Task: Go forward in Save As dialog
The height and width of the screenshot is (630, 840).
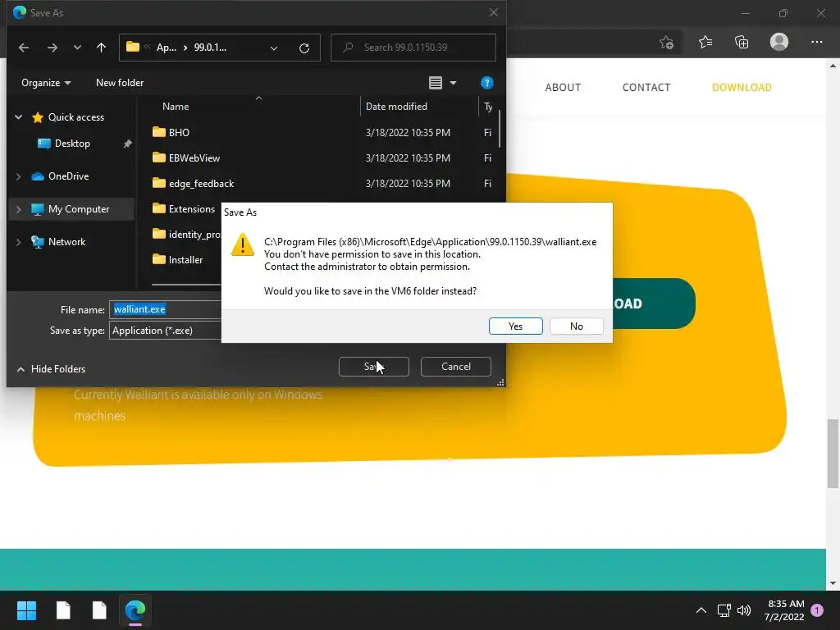Action: [52, 48]
